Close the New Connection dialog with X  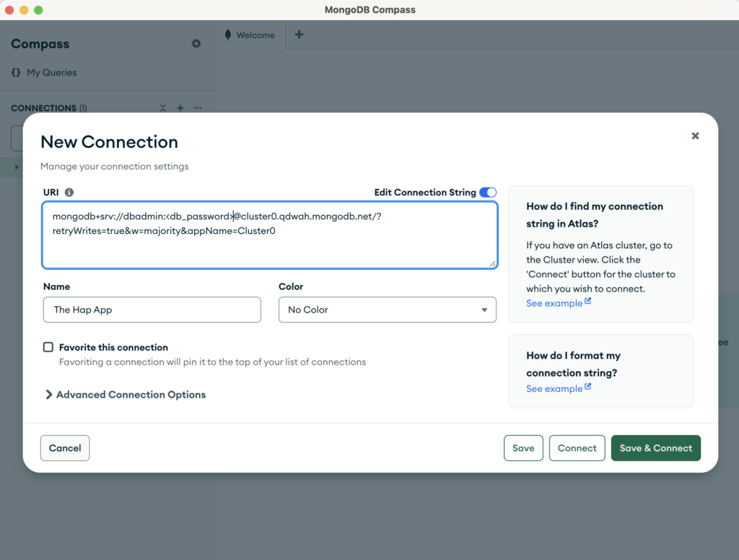(695, 136)
